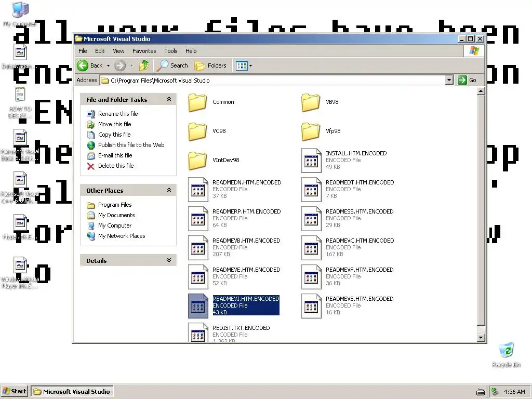Select READMEVB.HTM.ENCODED file icon
532x399 pixels.
[198, 248]
